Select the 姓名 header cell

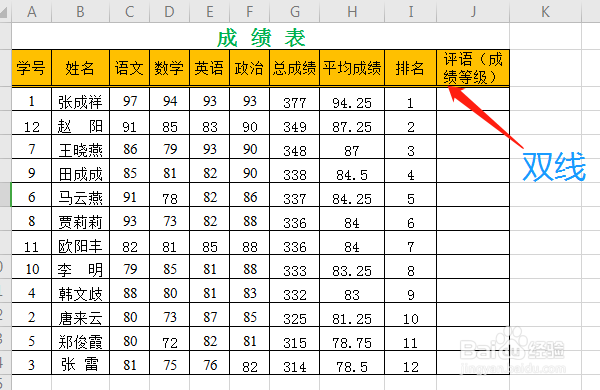(80, 68)
